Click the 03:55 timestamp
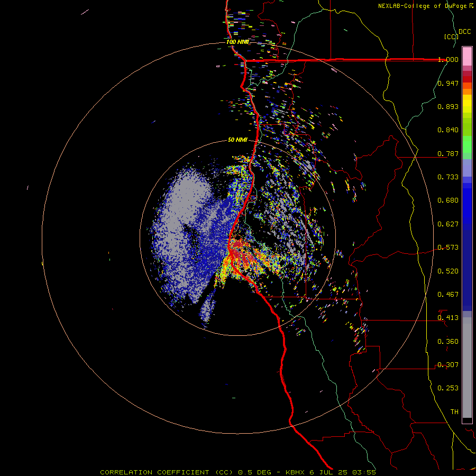476x476 pixels. pyautogui.click(x=364, y=472)
